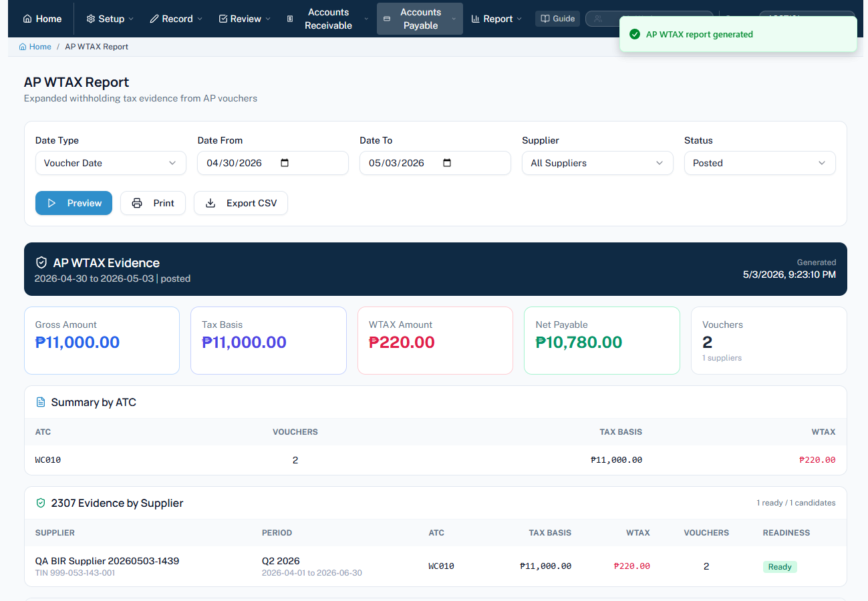Image resolution: width=868 pixels, height=601 pixels.
Task: Click the WTAX Amount ₱220.00 card
Action: point(435,341)
